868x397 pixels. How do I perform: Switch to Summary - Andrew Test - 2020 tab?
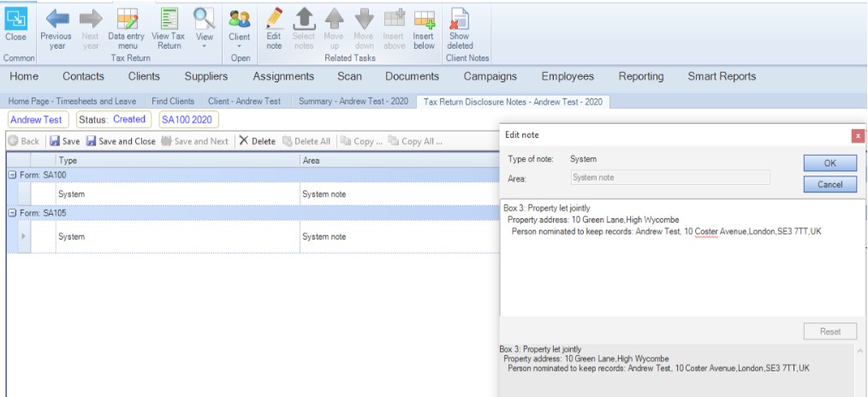click(354, 101)
